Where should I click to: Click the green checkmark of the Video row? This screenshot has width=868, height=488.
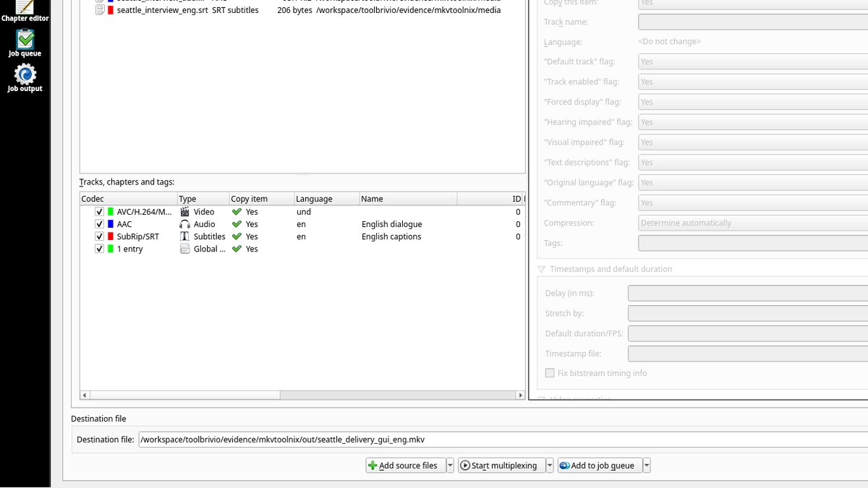[x=237, y=212]
